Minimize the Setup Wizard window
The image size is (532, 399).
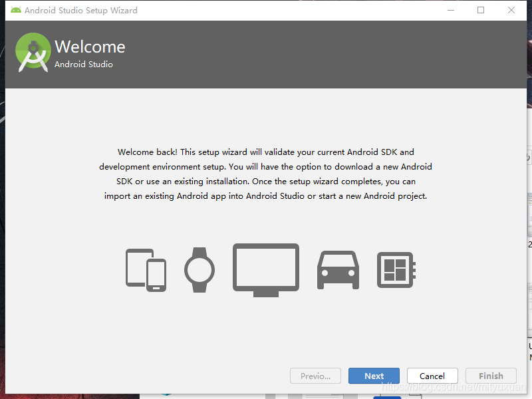451,10
